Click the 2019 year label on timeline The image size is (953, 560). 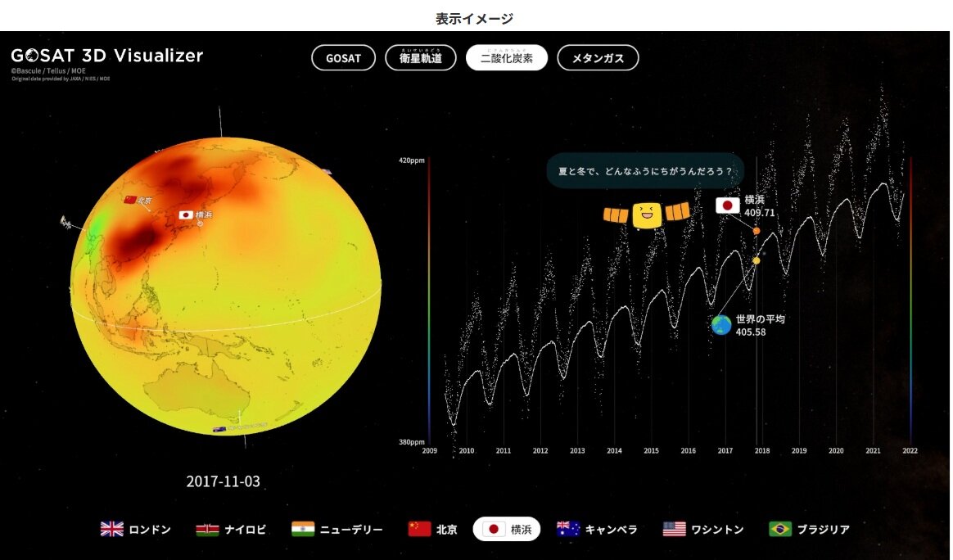(x=799, y=450)
